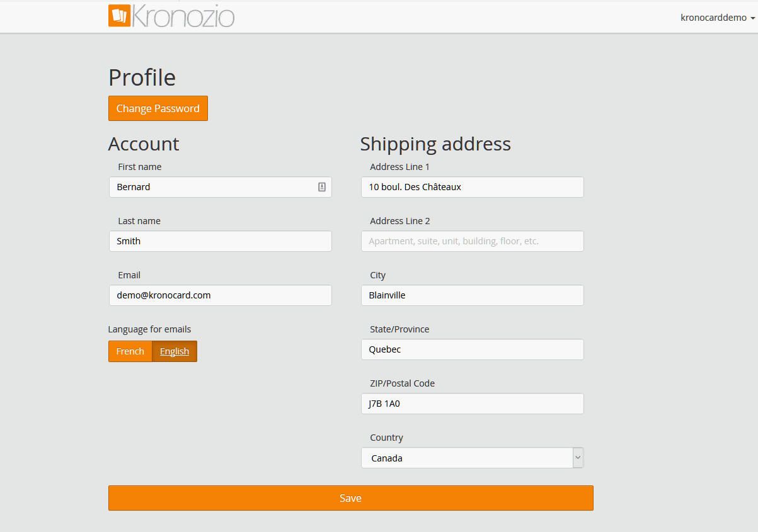Select French as email language
758x532 pixels.
coord(130,351)
